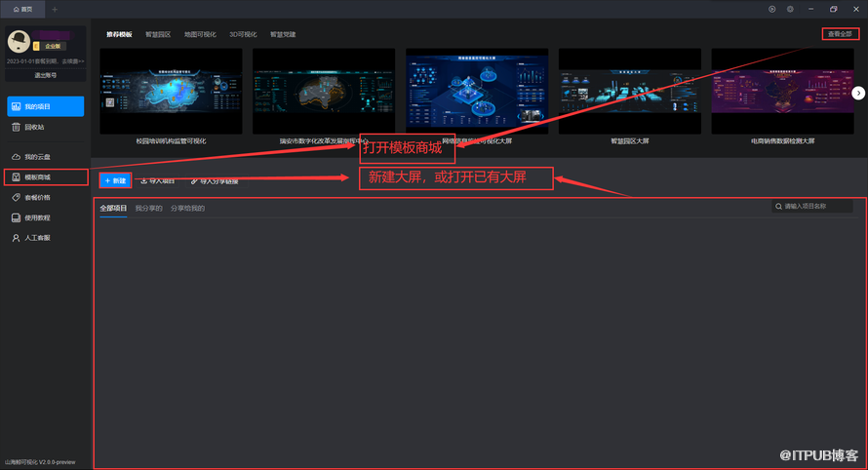The height and width of the screenshot is (470, 868).
Task: Select the 智慧园区 template tab
Action: click(158, 34)
